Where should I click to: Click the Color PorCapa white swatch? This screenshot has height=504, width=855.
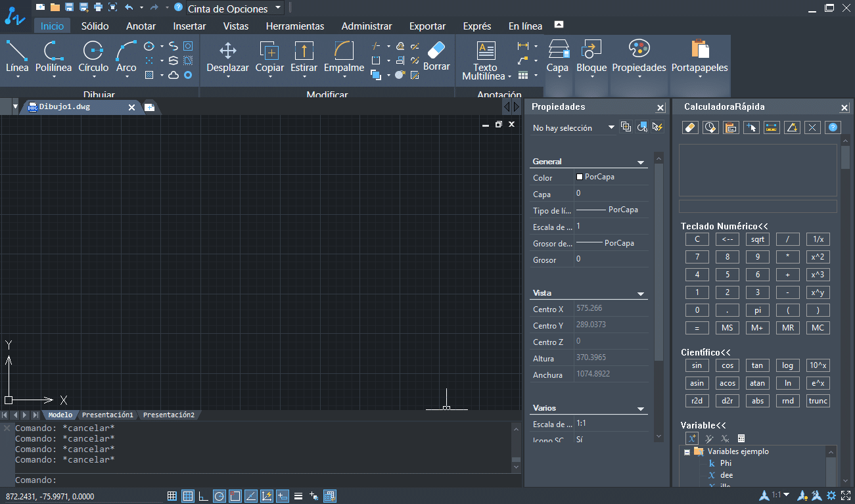580,177
